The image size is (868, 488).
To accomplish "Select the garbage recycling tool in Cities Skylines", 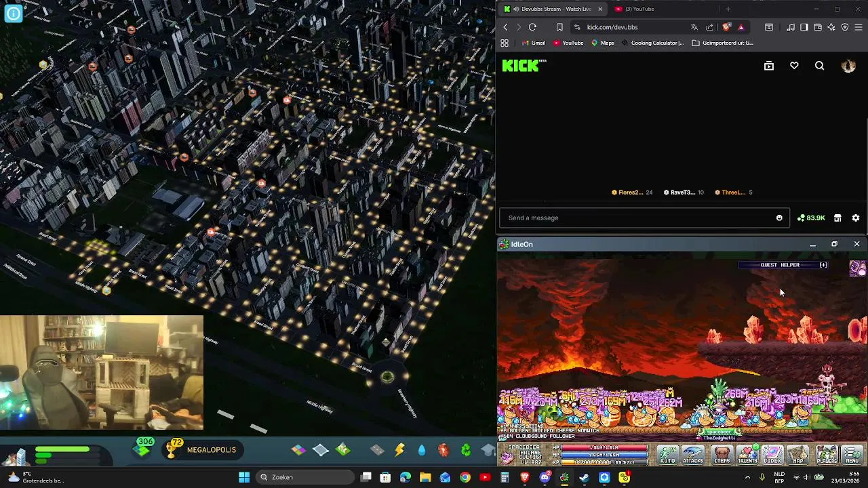I will point(466,449).
